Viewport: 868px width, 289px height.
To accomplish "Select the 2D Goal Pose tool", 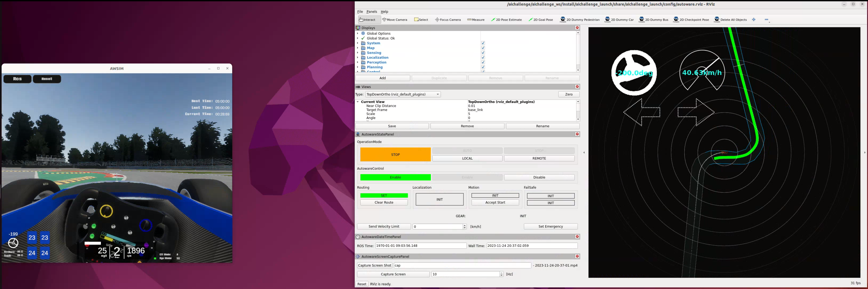I will [x=541, y=20].
